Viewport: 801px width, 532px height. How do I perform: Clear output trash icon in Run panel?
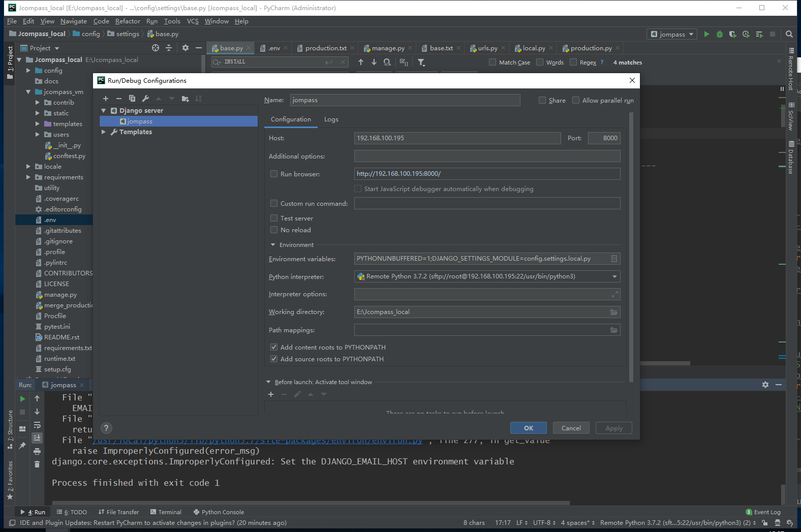pos(37,464)
